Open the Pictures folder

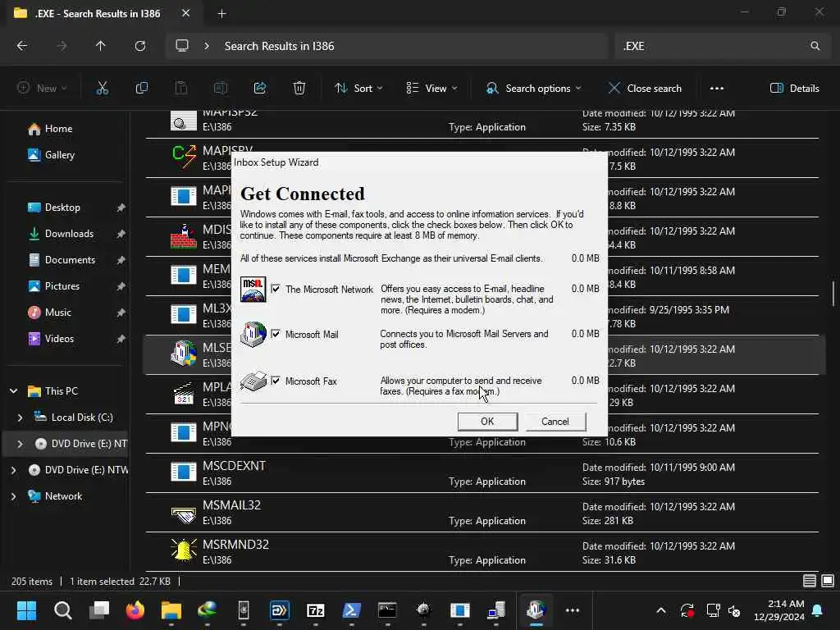point(62,286)
